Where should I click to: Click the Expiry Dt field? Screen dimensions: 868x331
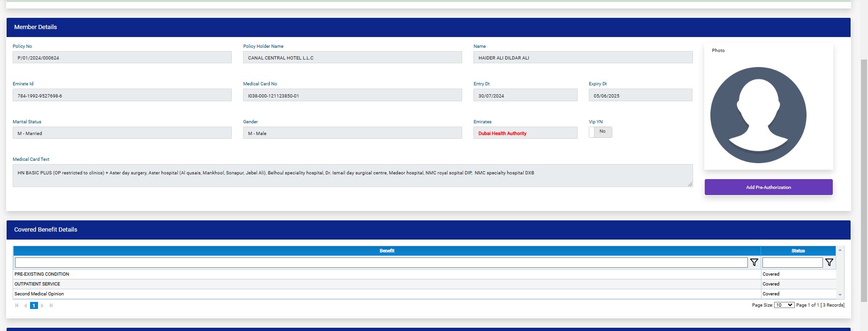click(640, 95)
